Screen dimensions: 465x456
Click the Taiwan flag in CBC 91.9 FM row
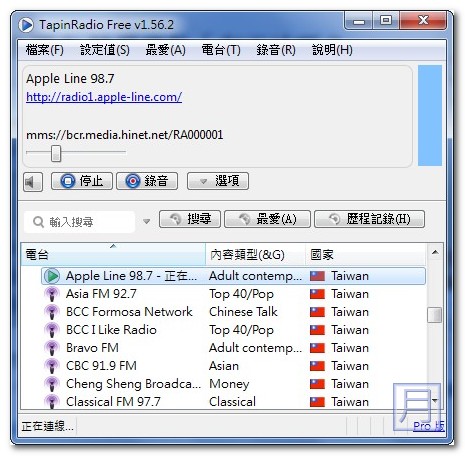tap(317, 366)
